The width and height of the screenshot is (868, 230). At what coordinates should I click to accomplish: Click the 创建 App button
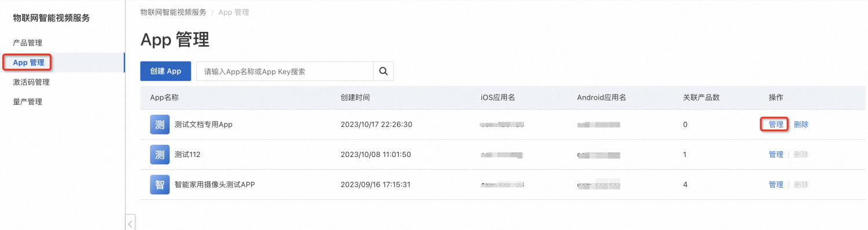pos(165,71)
